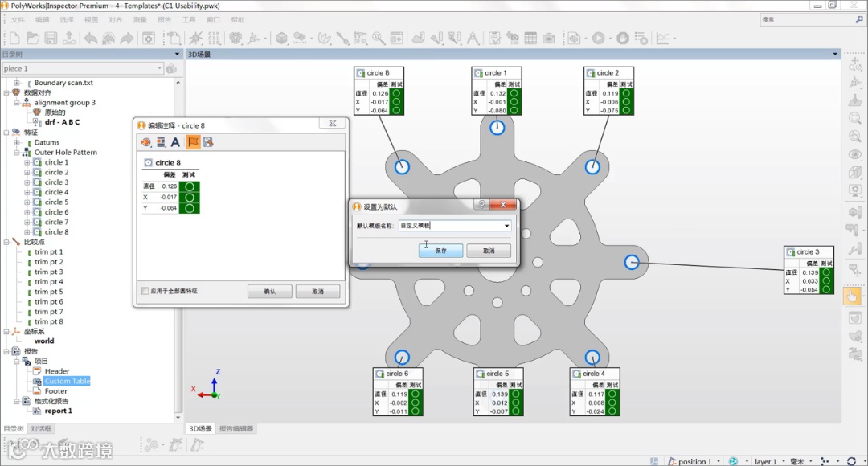Click the binary 010 011 data icon
This screenshot has height=466, width=868.
[x=215, y=39]
